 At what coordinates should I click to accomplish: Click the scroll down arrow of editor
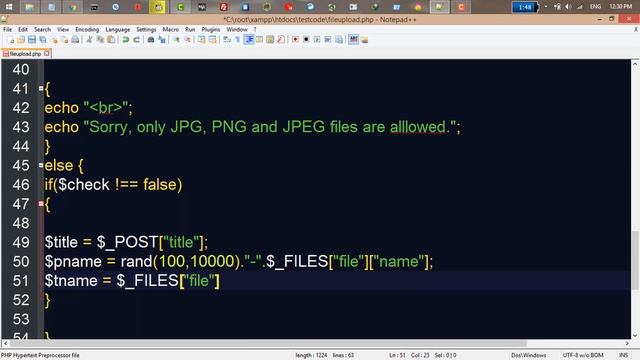pos(635,336)
